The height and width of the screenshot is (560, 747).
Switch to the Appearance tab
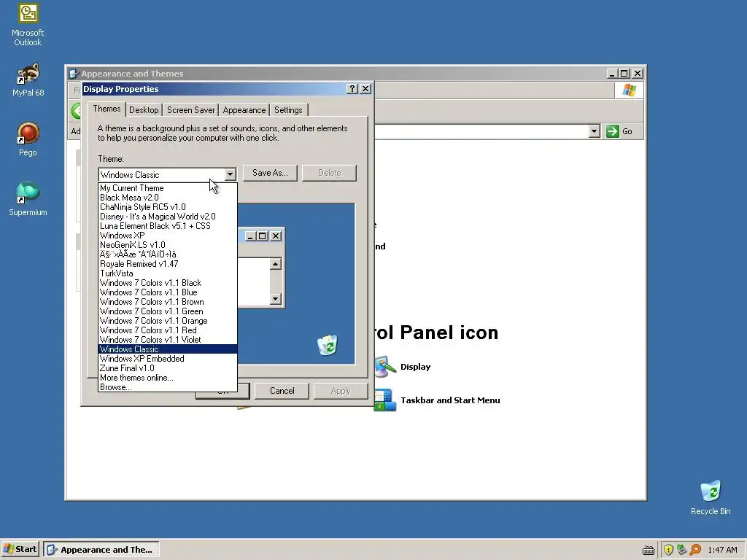point(244,110)
